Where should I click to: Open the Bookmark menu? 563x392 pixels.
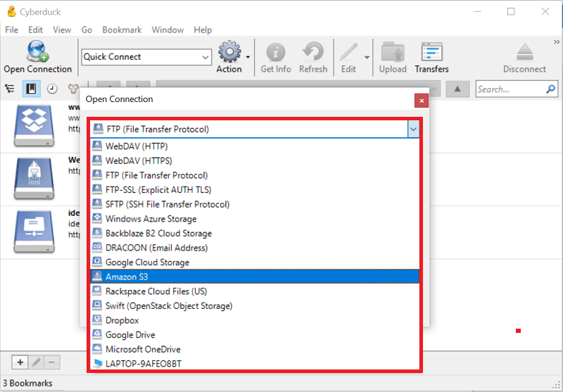[122, 30]
